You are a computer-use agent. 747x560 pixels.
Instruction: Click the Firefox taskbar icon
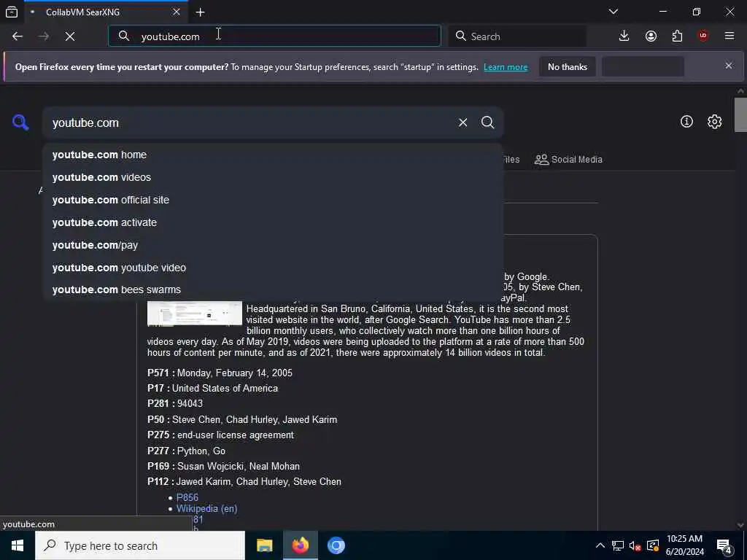click(x=300, y=545)
